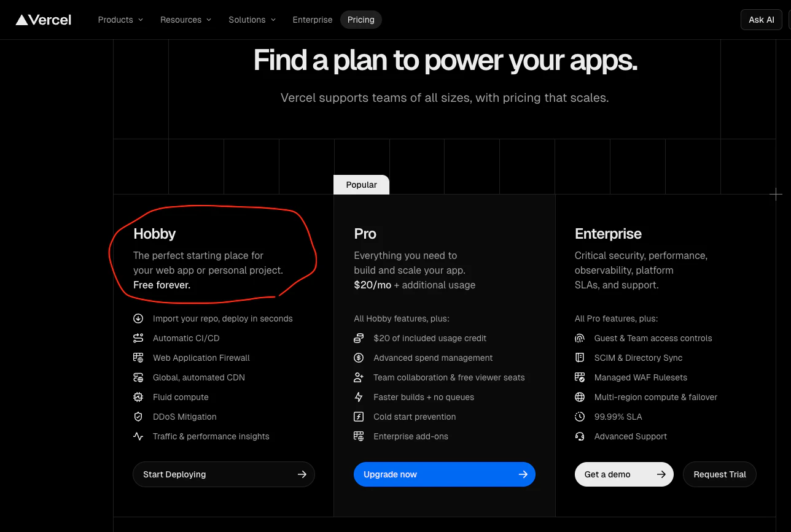Click the Multi-region compute globe icon
This screenshot has height=532, width=791.
pos(580,397)
